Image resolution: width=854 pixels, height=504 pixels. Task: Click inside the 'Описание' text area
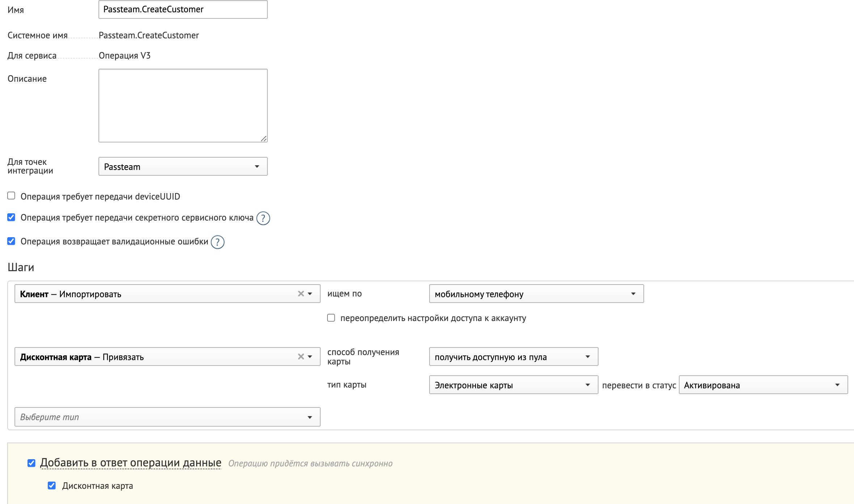[x=183, y=106]
